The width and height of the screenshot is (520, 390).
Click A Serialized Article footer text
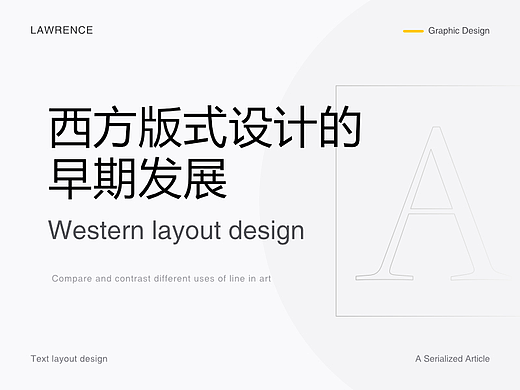click(x=452, y=359)
